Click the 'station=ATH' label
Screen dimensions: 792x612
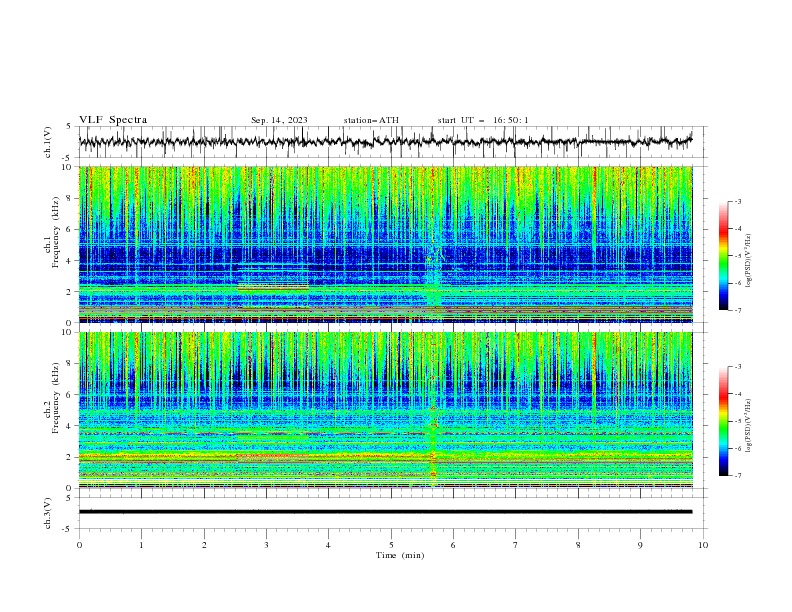[x=371, y=120]
